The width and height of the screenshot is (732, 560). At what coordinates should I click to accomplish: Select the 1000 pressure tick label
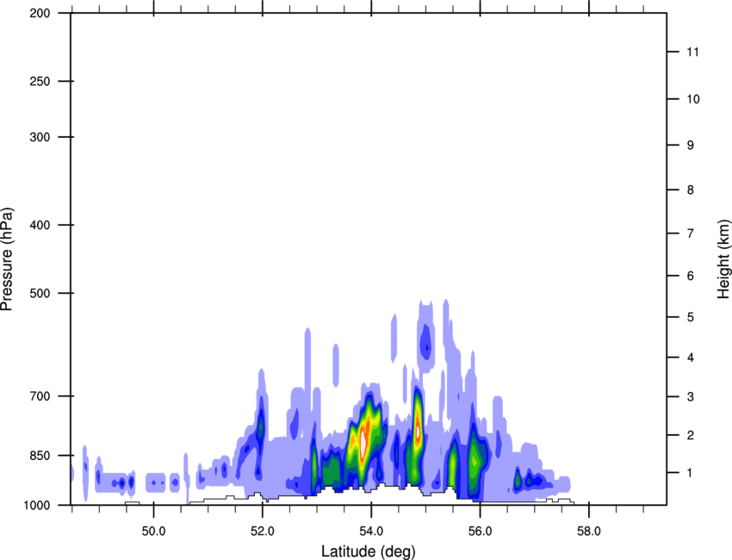[x=36, y=506]
